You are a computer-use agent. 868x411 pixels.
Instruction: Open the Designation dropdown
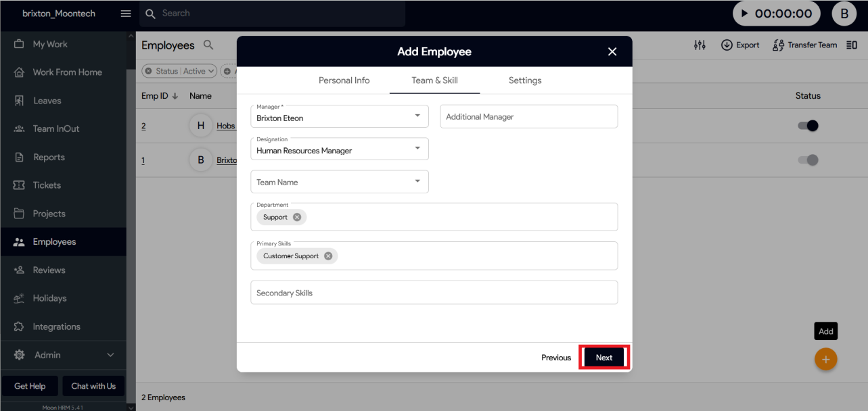pyautogui.click(x=417, y=149)
